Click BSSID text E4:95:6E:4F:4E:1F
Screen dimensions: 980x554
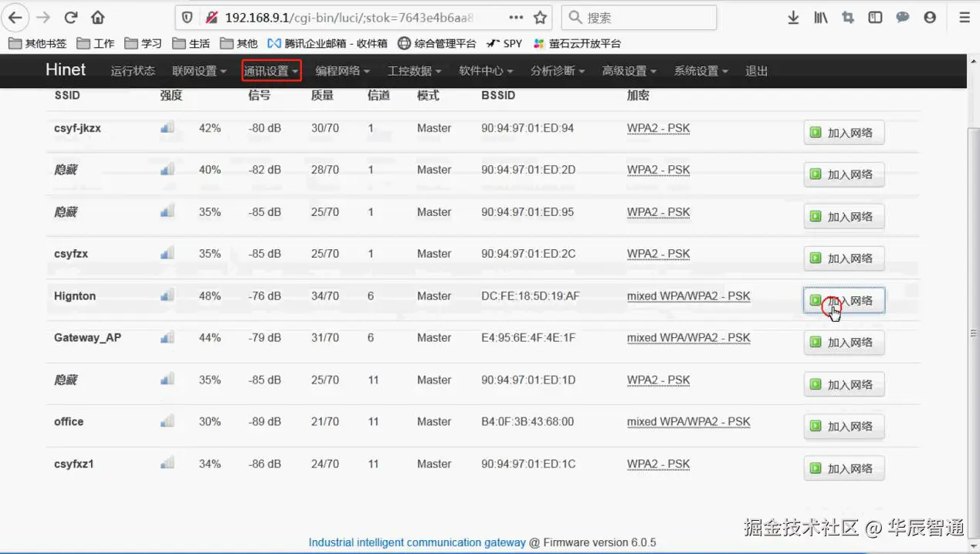(528, 337)
